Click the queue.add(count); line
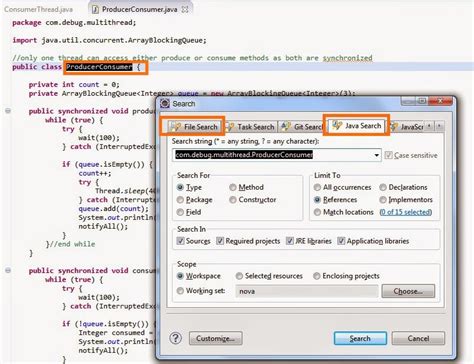474x364 pixels. 113,209
